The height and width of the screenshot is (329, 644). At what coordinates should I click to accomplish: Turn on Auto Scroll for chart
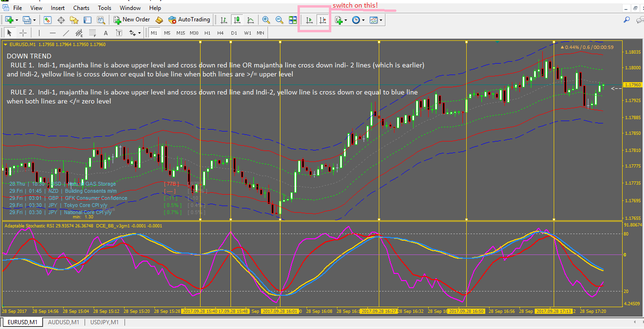coord(309,20)
